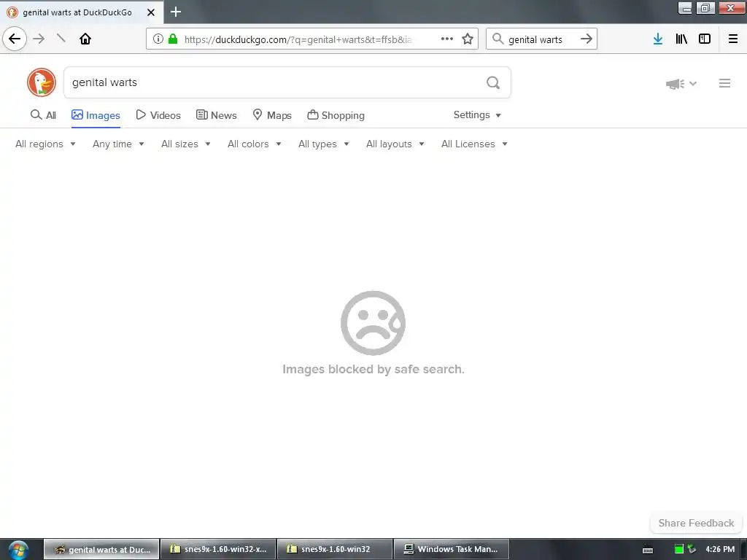The width and height of the screenshot is (747, 560).
Task: Expand the All Licenses filter
Action: tap(474, 144)
